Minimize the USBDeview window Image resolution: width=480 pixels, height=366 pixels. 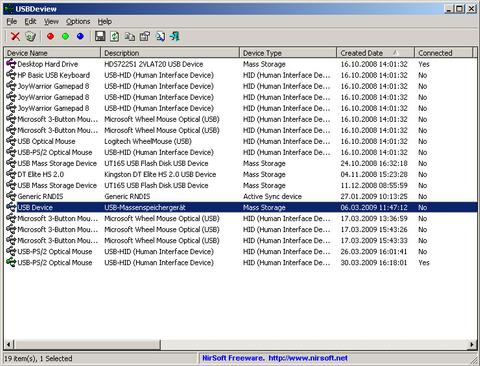(x=449, y=9)
